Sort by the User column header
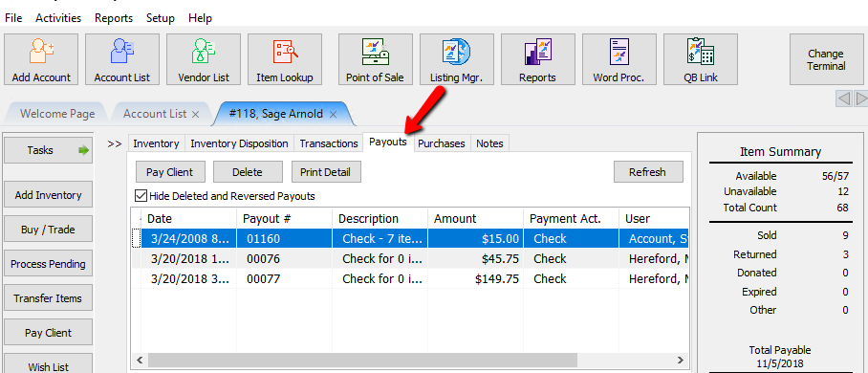The width and height of the screenshot is (868, 373). (654, 218)
